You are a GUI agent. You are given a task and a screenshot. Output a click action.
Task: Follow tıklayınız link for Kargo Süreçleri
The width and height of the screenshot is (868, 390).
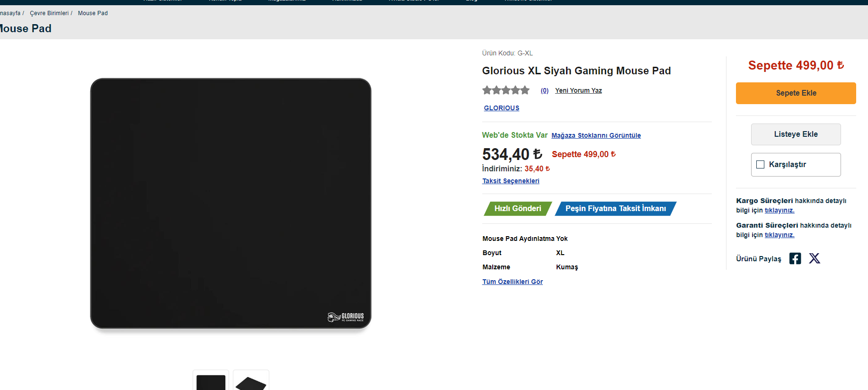point(779,210)
